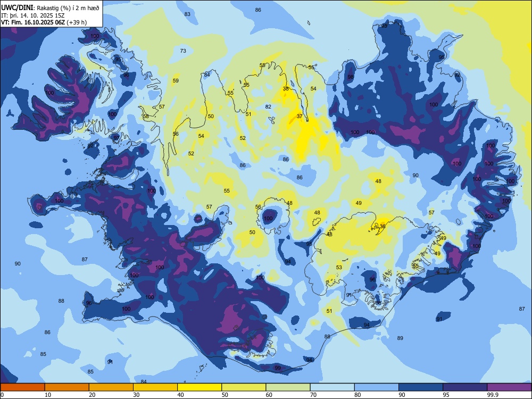Click the 20–30 legend color segment

(x=111, y=387)
